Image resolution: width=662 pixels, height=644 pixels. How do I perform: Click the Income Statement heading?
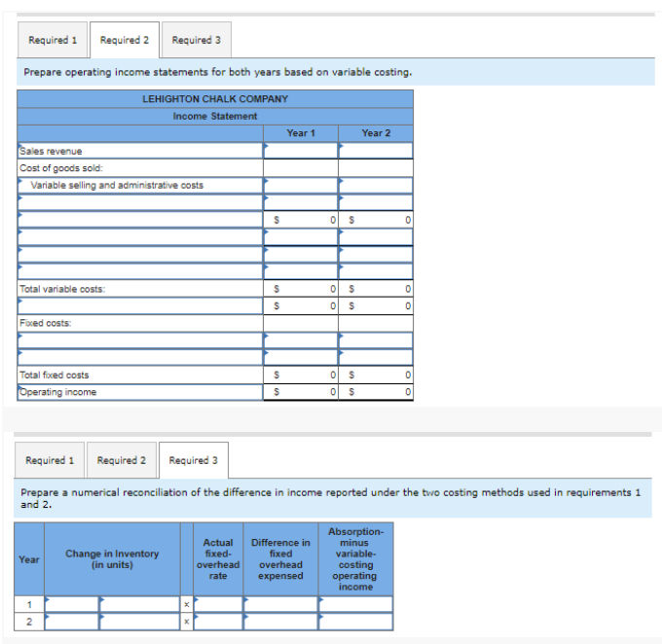(x=215, y=116)
